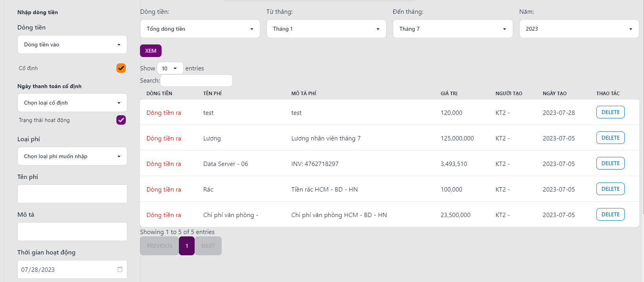
Task: Delete the Lương row entry
Action: tap(610, 138)
